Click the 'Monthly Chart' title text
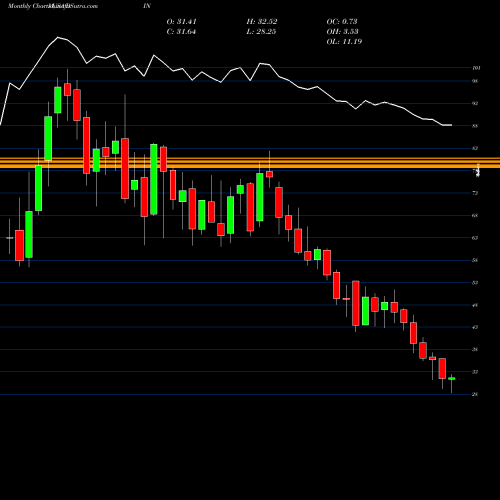 (x=28, y=6)
